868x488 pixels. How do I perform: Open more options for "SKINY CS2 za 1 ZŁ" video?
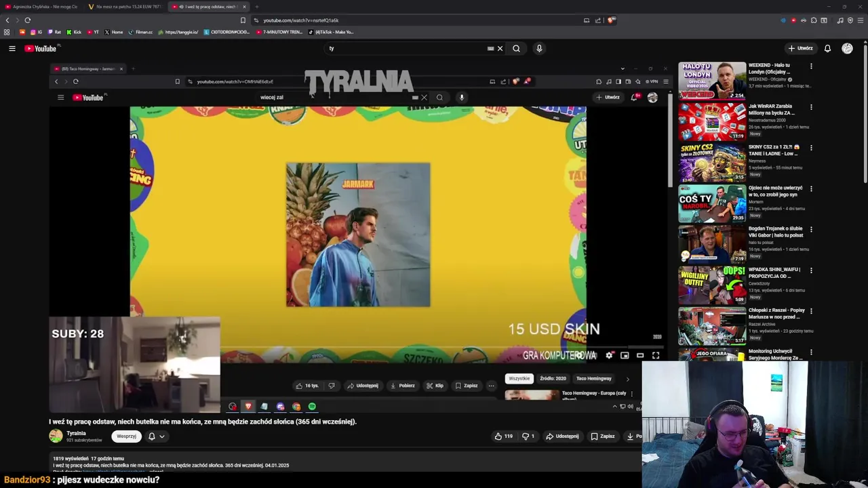pyautogui.click(x=811, y=148)
